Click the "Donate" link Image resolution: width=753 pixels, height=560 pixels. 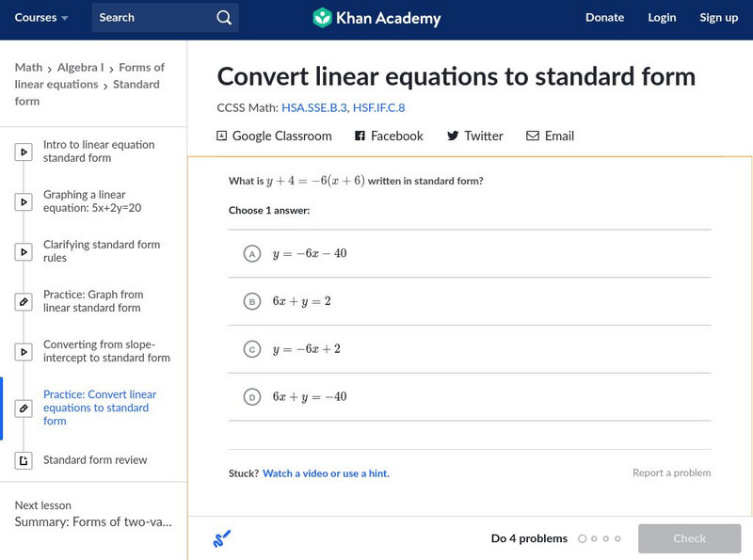605,17
